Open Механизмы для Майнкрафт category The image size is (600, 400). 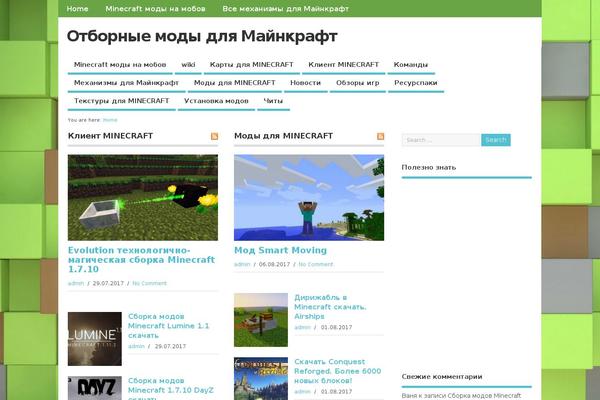click(126, 83)
